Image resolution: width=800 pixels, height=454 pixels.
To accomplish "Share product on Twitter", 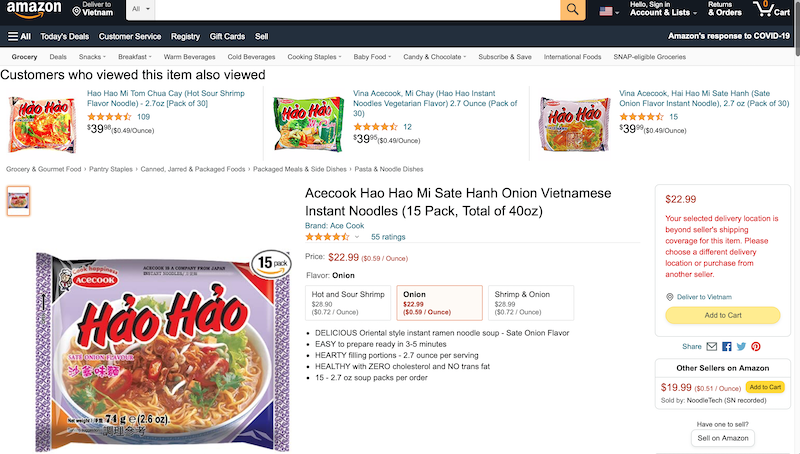I will tap(741, 346).
